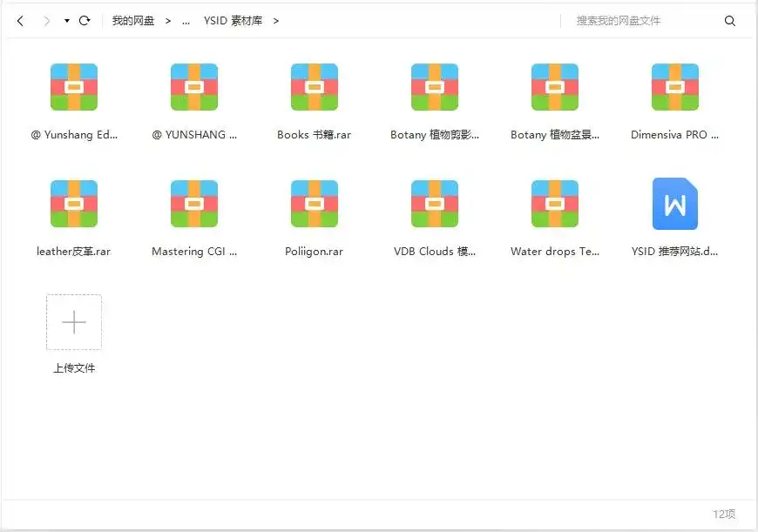758x532 pixels.
Task: Select the Books 书籍.rar archive
Action: (x=315, y=88)
